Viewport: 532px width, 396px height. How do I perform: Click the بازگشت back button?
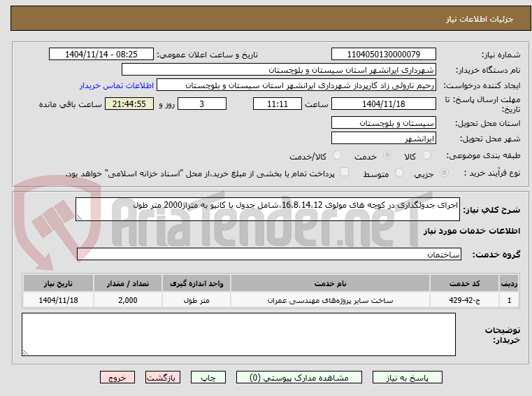point(162,377)
